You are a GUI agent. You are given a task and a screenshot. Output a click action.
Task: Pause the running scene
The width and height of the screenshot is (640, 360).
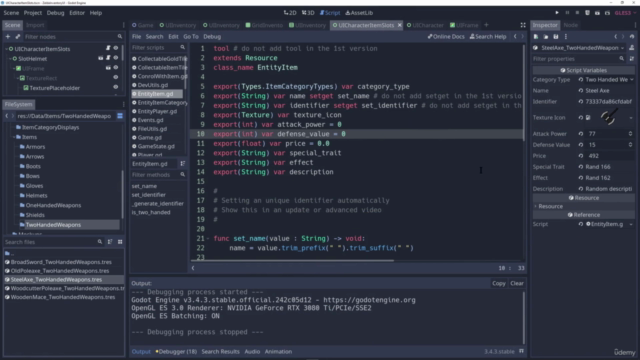pyautogui.click(x=567, y=13)
